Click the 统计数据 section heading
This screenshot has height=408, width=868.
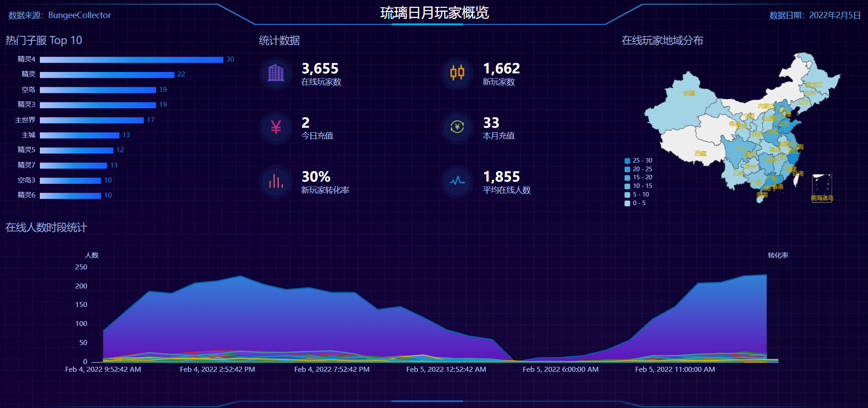coord(279,41)
